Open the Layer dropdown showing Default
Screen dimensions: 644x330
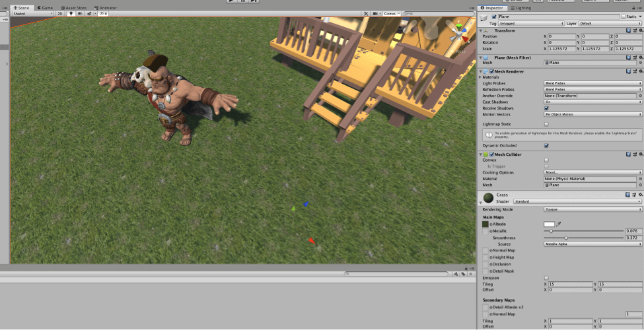(610, 24)
